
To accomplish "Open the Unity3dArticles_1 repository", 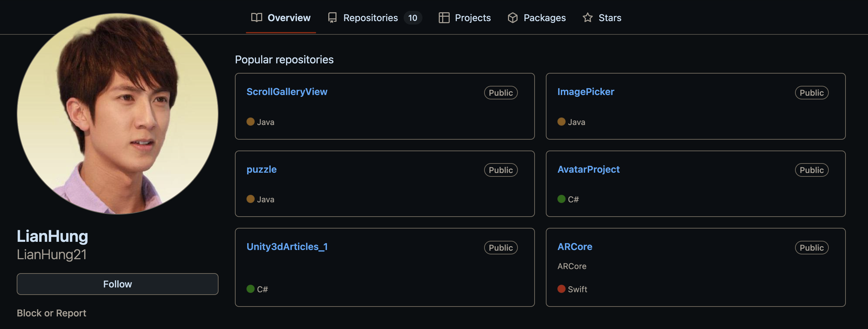I will [287, 247].
